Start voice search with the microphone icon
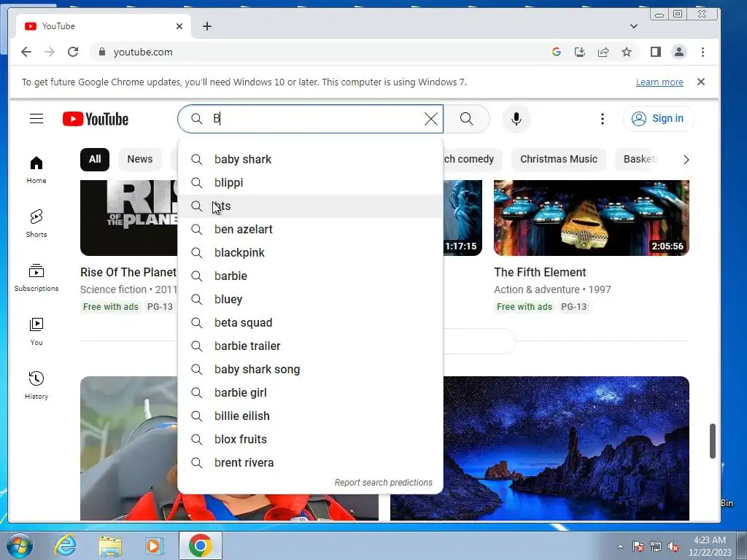 click(x=516, y=119)
